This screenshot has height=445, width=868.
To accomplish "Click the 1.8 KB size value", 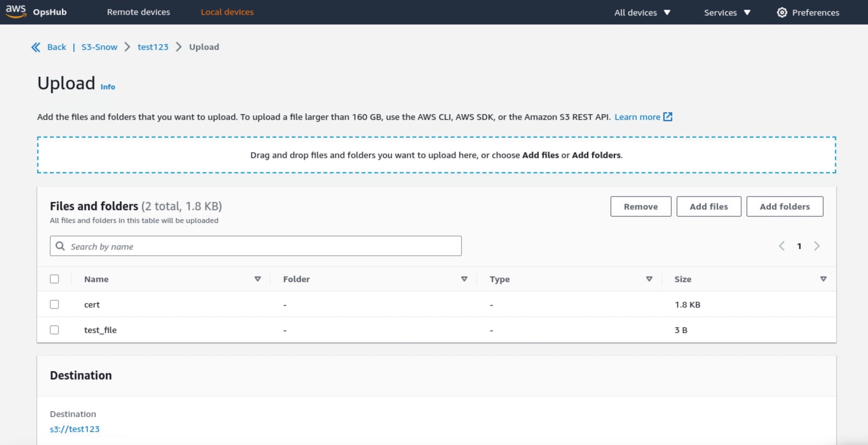I will click(x=687, y=304).
